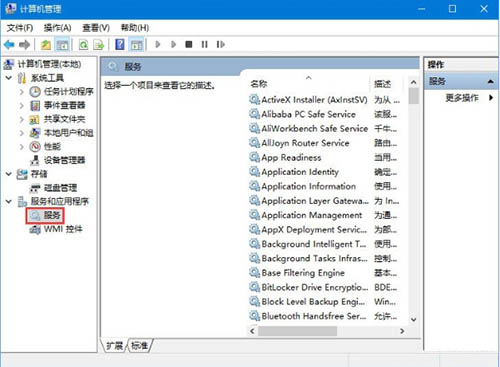Sort by the 名称 column header
Screen dimensions: 500x367
(x=259, y=84)
